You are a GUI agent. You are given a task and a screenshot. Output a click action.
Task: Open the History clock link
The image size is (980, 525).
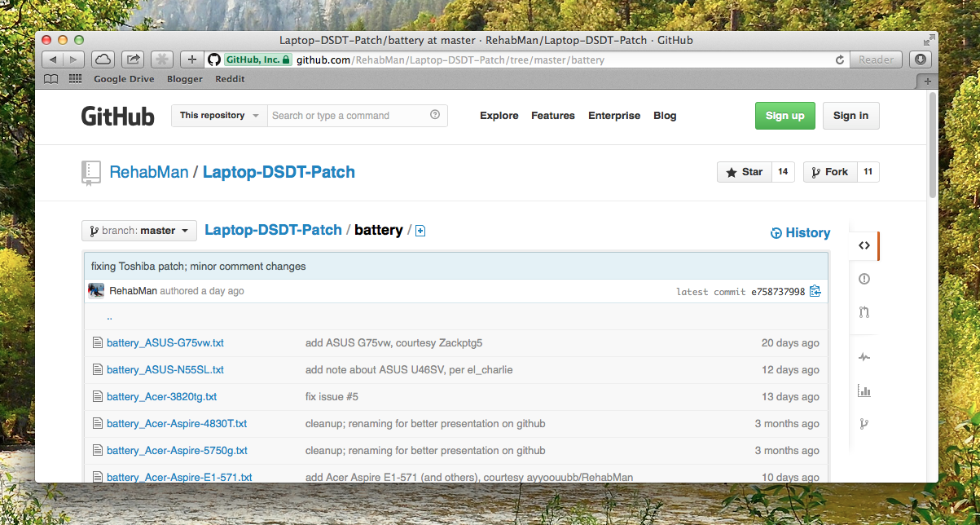(800, 233)
